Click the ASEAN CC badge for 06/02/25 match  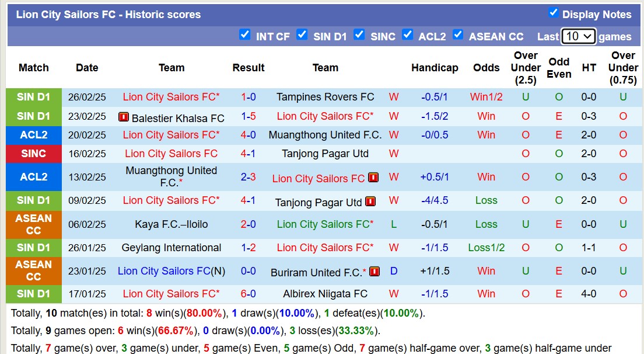(34, 224)
